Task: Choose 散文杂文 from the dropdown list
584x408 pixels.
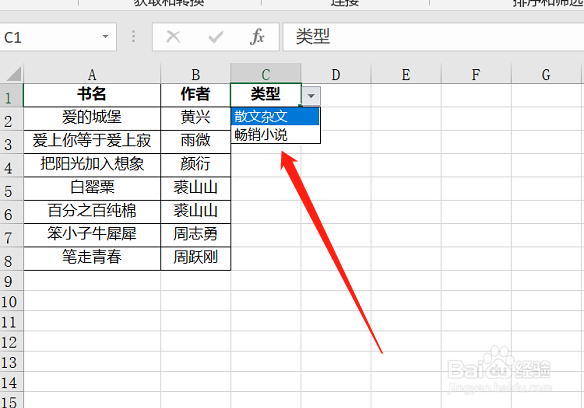Action: (275, 117)
